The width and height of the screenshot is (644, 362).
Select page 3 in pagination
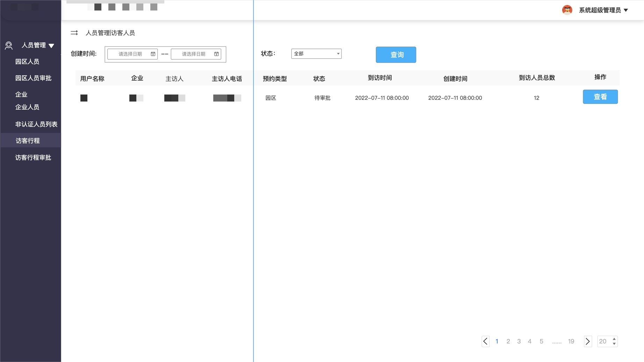519,341
